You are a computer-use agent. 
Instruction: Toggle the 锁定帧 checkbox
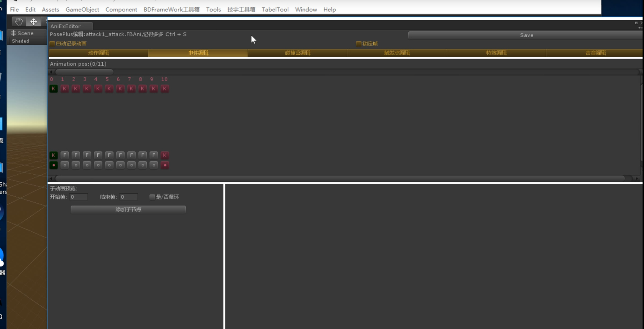pos(359,44)
